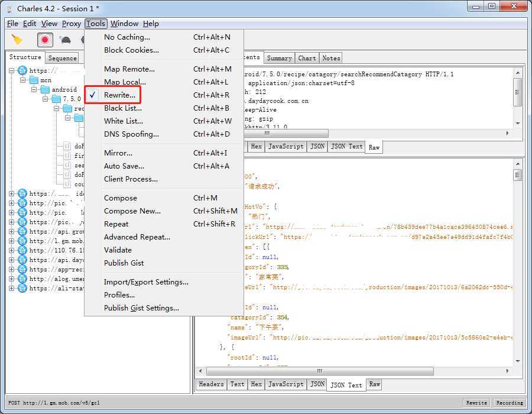Toggle the Rewrite status bar button
Image resolution: width=532 pixels, height=414 pixels.
[476, 403]
